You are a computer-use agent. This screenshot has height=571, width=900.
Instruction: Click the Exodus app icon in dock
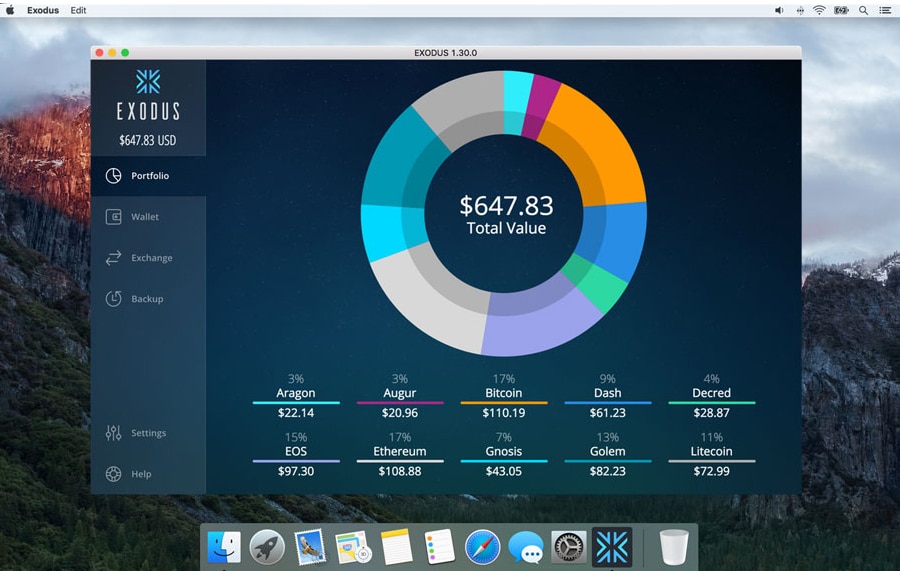tap(612, 547)
